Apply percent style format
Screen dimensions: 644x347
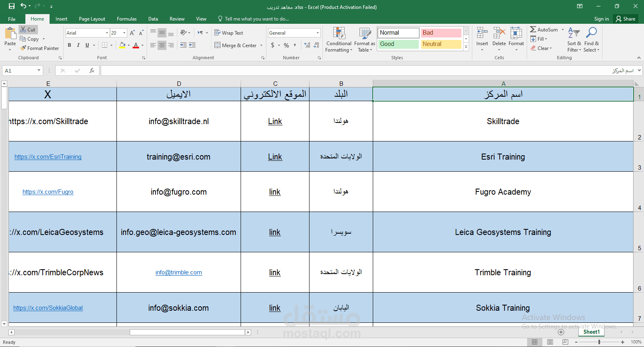[286, 45]
